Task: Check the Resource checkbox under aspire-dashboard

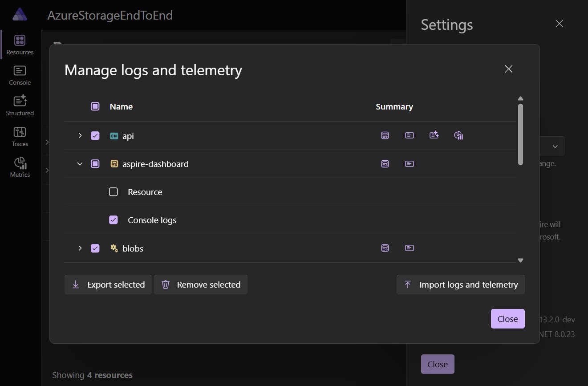Action: tap(114, 191)
